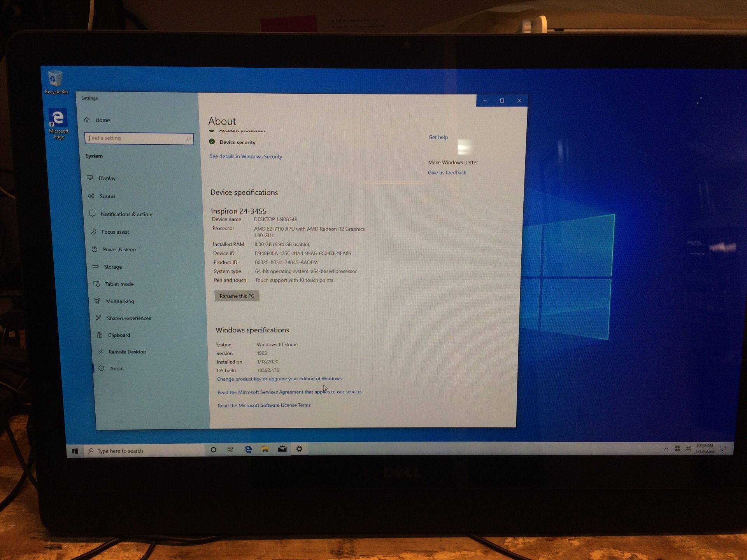Open the Mail app on taskbar
This screenshot has height=560, width=747.
282,449
